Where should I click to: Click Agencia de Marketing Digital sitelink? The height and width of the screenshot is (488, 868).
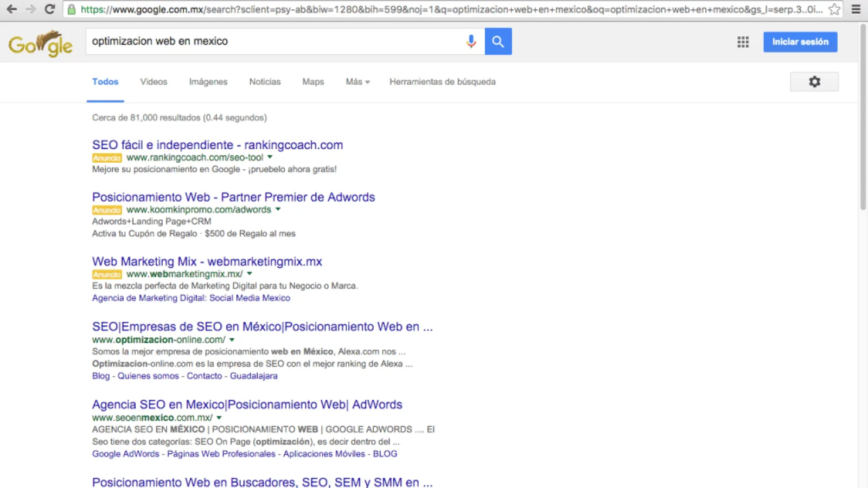[x=191, y=298]
